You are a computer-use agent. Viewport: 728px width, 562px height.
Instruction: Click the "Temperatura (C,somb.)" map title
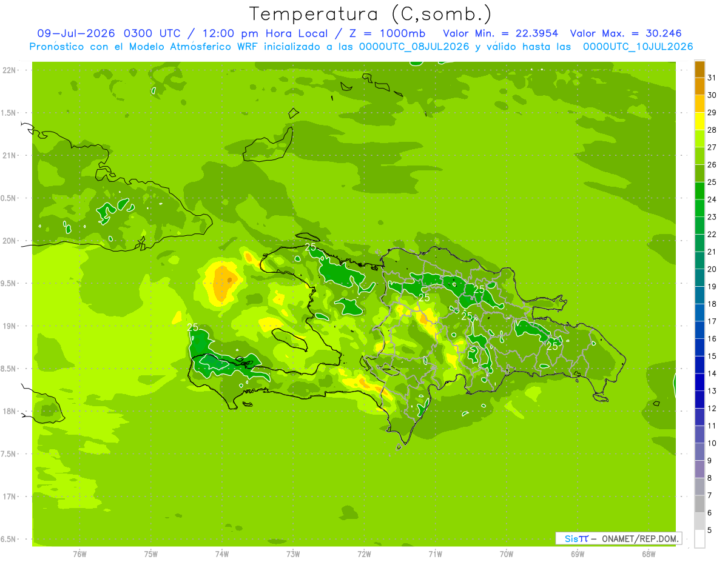click(x=371, y=15)
